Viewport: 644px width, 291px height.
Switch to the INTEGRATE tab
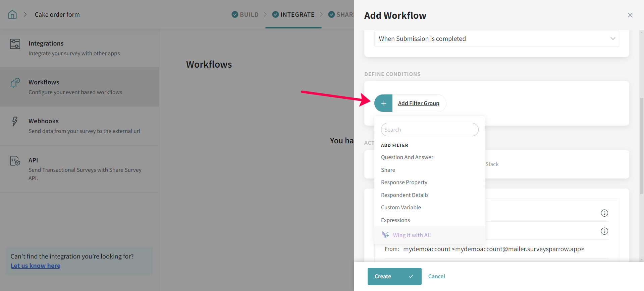(x=293, y=14)
